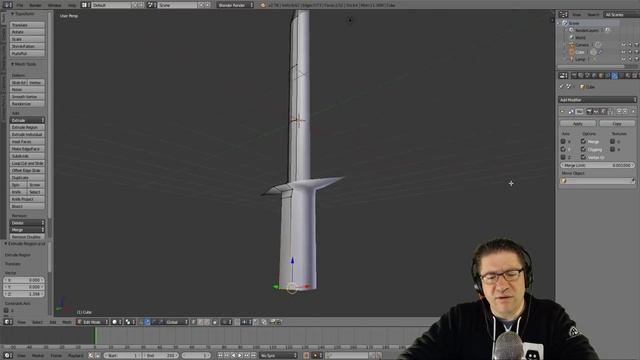The image size is (640, 360).
Task: Click the Scale tool button
Action: point(27,39)
